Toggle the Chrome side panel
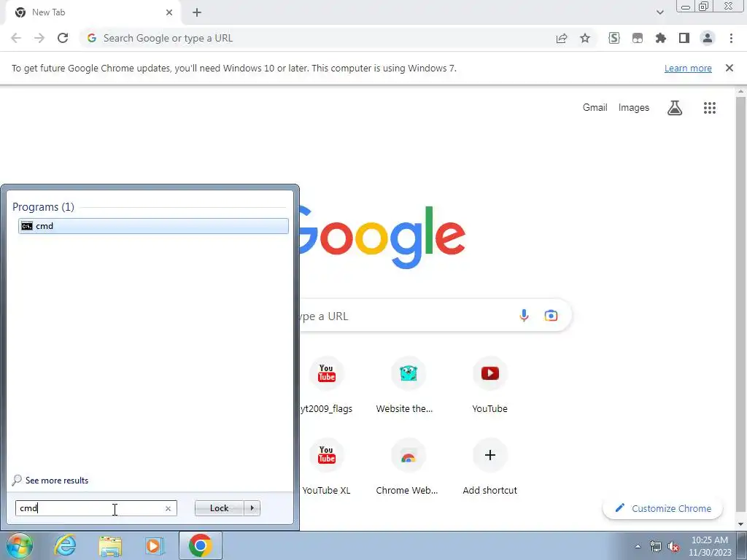 [684, 38]
